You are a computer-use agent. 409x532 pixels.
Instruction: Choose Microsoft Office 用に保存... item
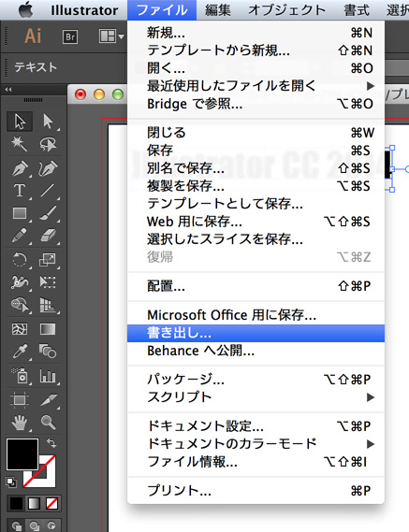256,315
